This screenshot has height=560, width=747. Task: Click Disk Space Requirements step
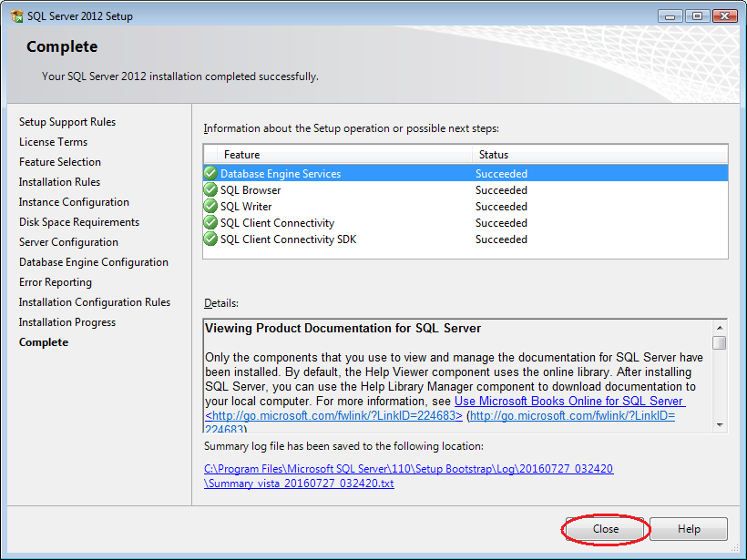point(79,222)
